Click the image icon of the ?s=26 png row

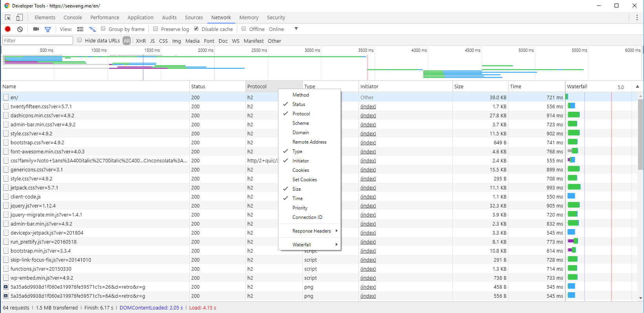(x=6, y=287)
